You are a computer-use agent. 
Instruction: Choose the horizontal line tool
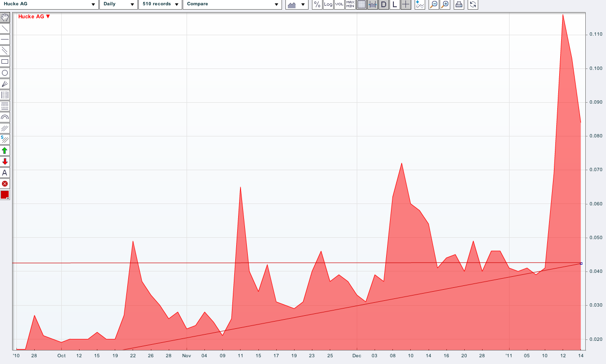pos(5,40)
